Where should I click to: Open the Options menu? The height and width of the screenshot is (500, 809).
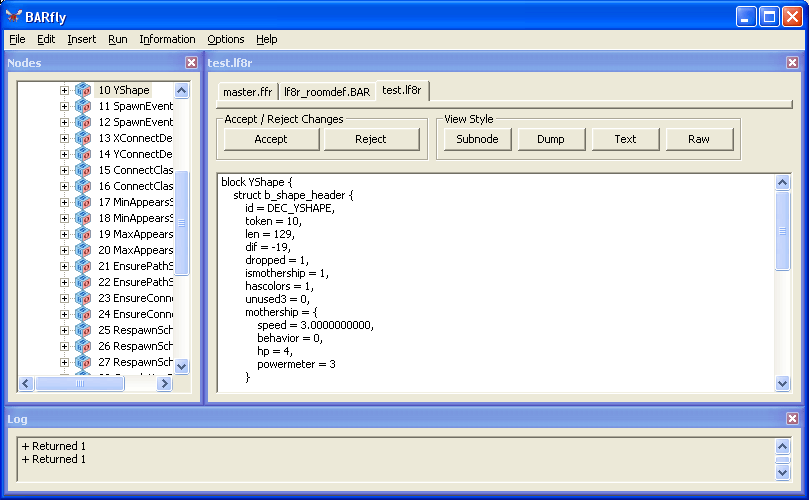[x=225, y=39]
